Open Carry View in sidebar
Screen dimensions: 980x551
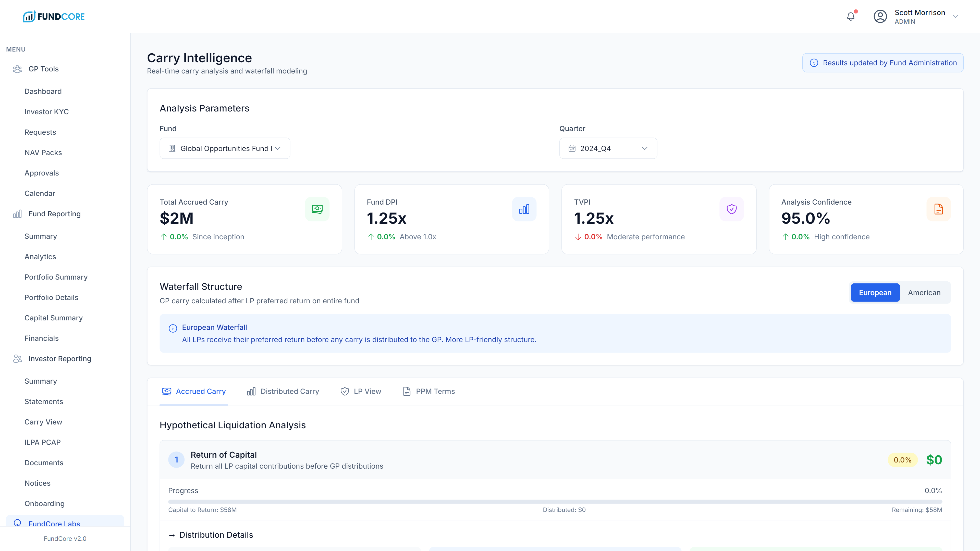click(43, 422)
